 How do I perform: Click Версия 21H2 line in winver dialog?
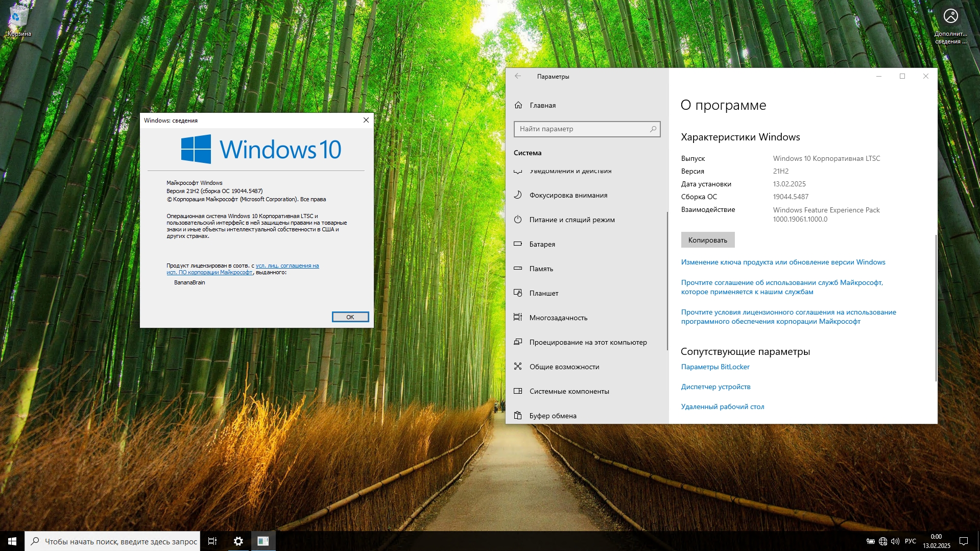click(214, 191)
